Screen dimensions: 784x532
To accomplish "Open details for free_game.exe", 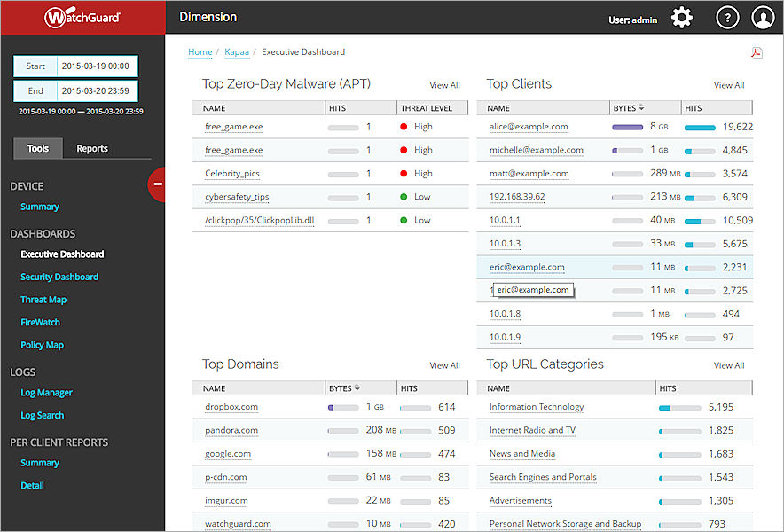I will [x=233, y=126].
